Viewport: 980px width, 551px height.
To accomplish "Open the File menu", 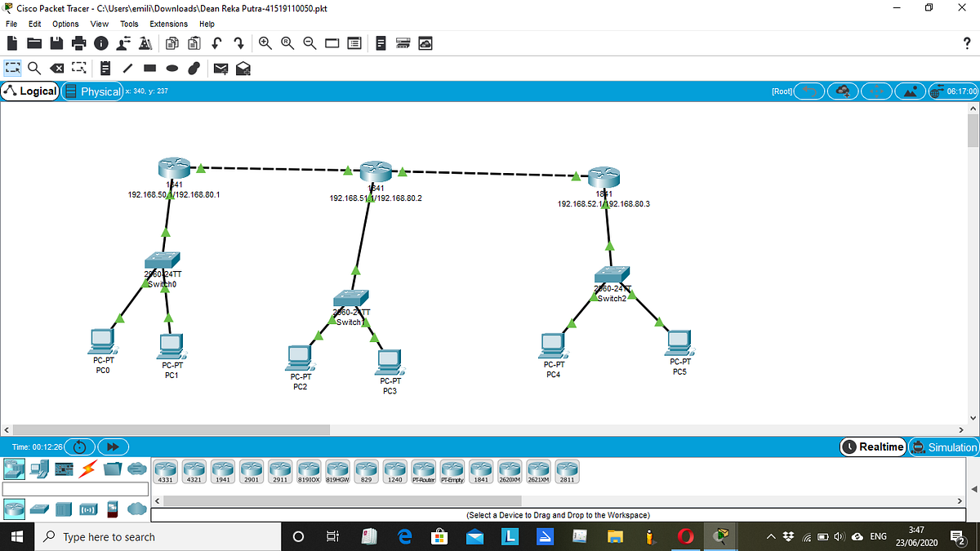I will [12, 24].
